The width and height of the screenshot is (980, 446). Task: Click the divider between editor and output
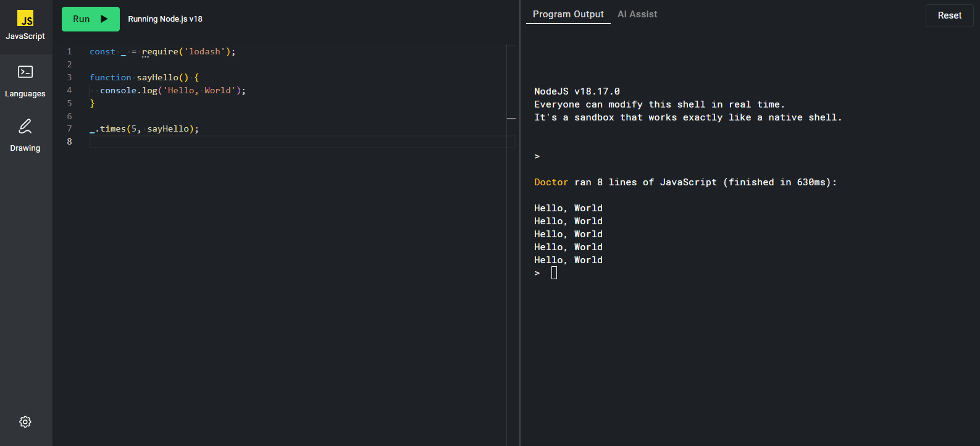click(x=520, y=223)
